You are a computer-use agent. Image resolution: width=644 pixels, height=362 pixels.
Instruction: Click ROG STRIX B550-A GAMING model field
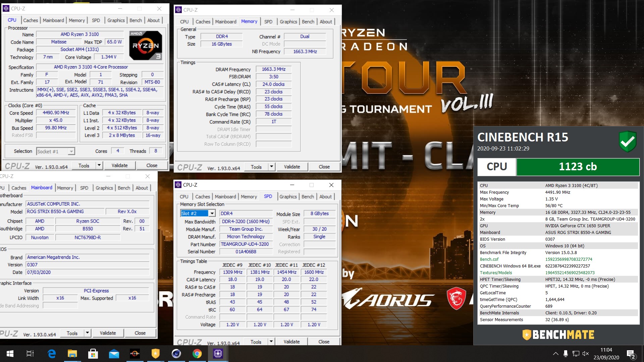[65, 212]
